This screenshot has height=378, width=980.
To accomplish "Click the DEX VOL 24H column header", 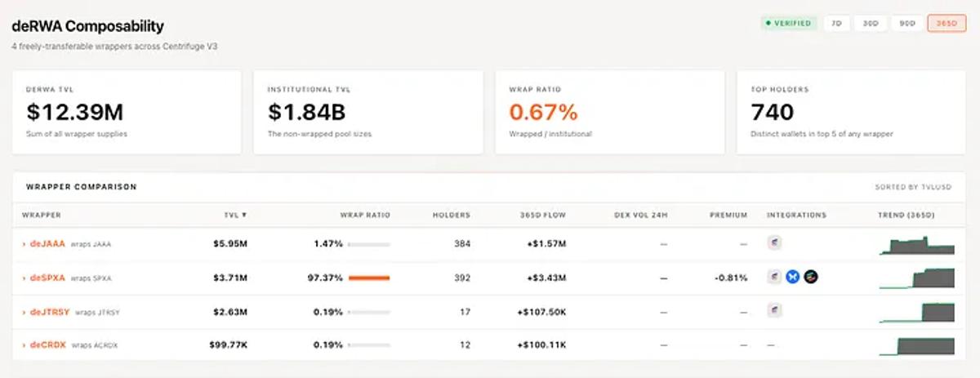I will [x=640, y=216].
